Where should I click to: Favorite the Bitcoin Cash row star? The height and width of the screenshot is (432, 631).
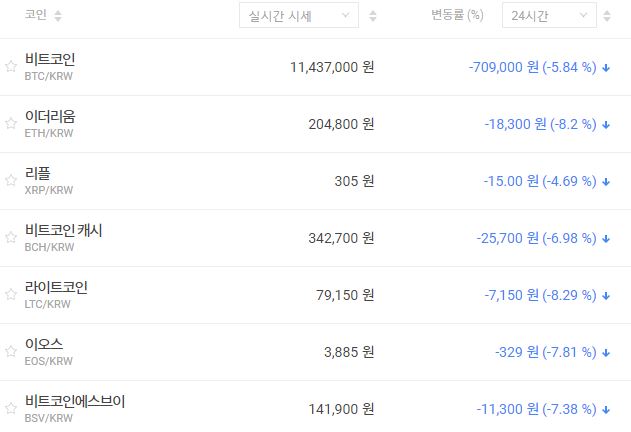pyautogui.click(x=11, y=238)
